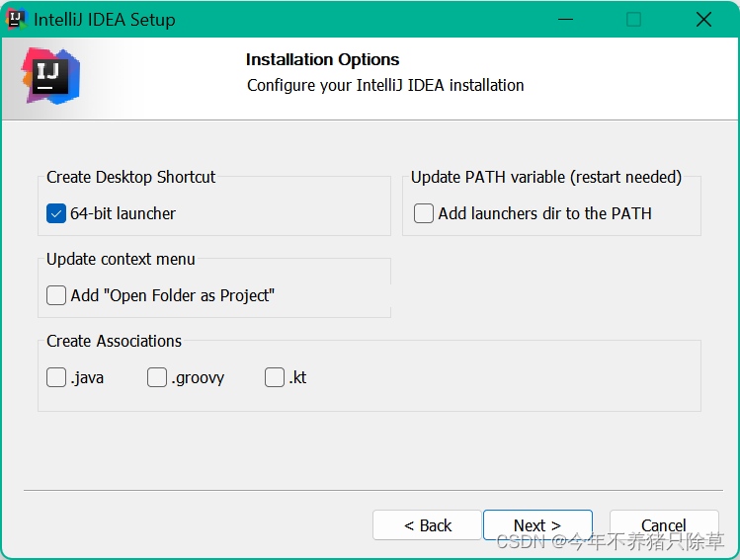
Task: Enable the .kt file association
Action: point(275,377)
